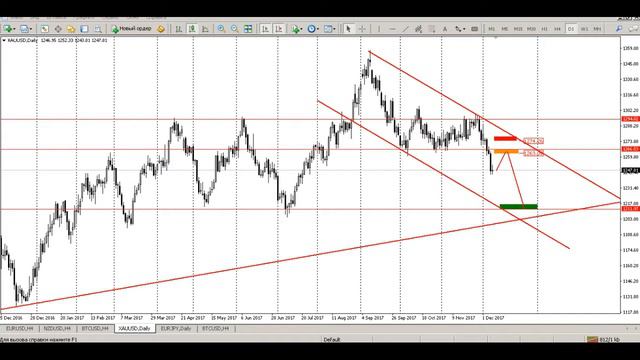Switch to candlestick chart display
640x360 pixels.
tap(192, 29)
